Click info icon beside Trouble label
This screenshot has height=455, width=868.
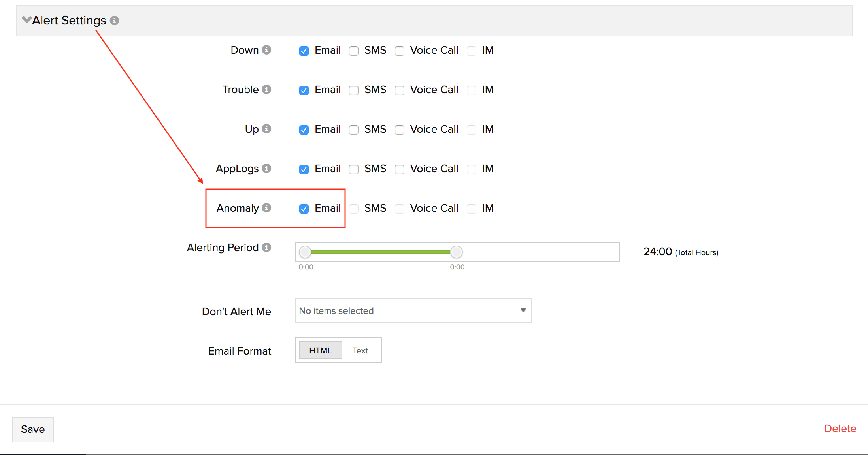coord(267,89)
